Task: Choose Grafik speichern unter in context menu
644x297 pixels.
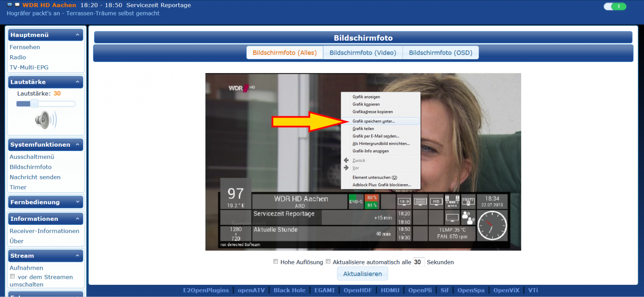Action: pos(381,121)
